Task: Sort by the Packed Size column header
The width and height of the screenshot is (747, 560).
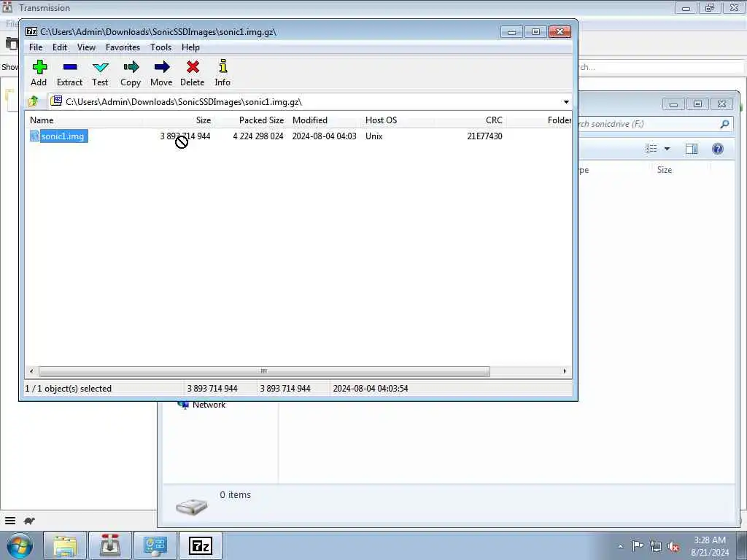Action: click(251, 120)
